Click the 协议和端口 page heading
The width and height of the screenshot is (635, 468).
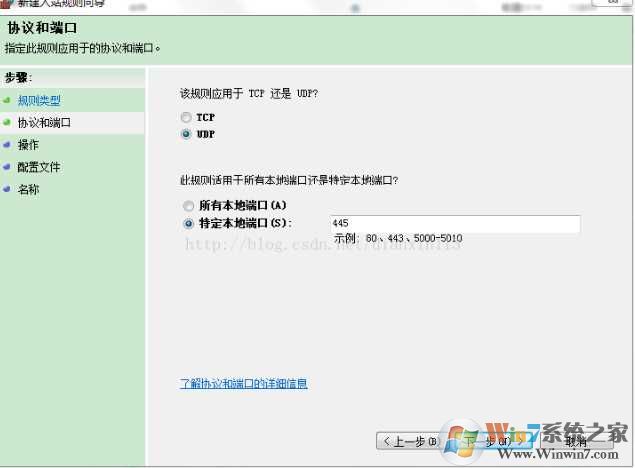(x=42, y=28)
